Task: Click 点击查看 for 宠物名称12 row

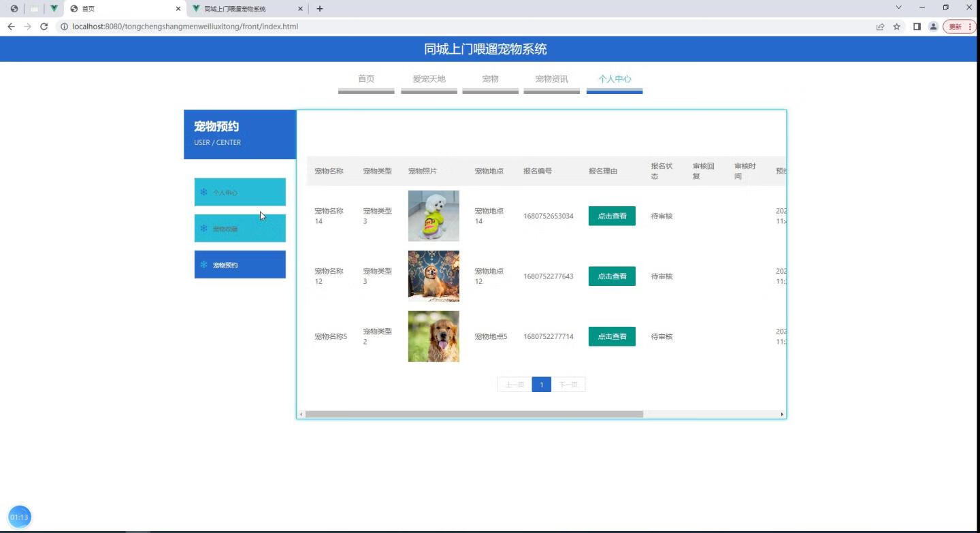Action: [612, 276]
